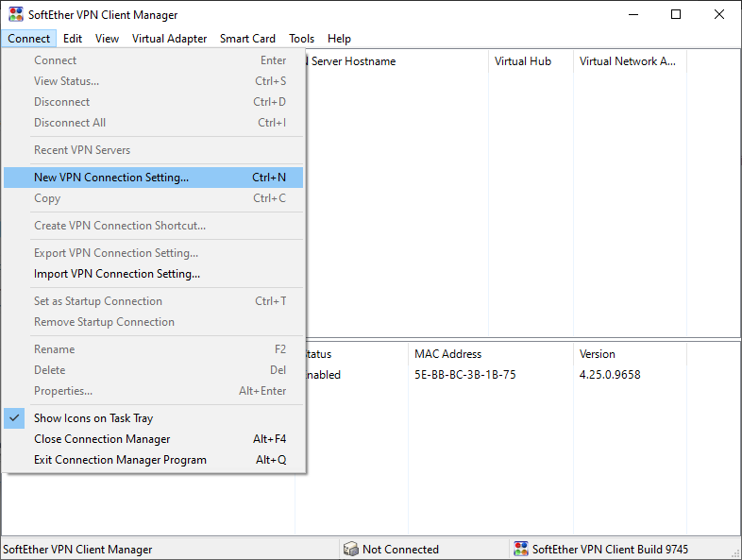Viewport: 742px width, 560px height.
Task: Sort by Server Hostname column header
Action: point(397,61)
